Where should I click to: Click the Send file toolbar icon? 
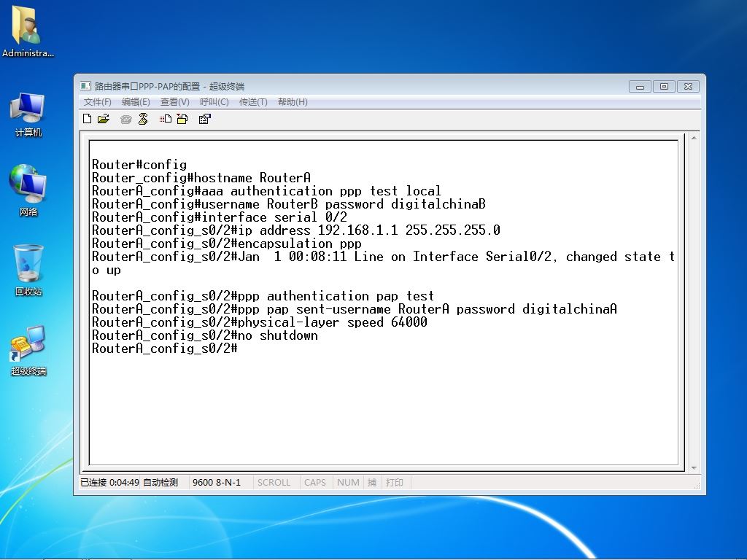point(166,119)
